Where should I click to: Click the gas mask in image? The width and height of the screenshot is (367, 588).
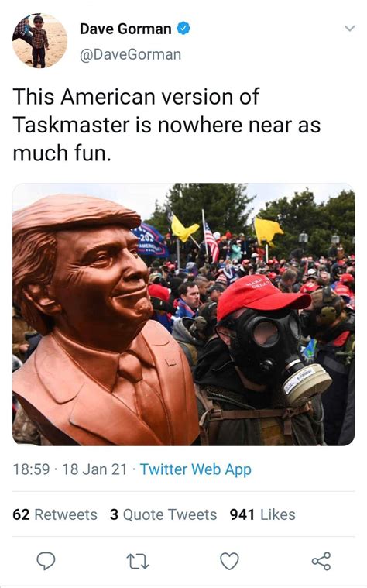[x=276, y=352]
